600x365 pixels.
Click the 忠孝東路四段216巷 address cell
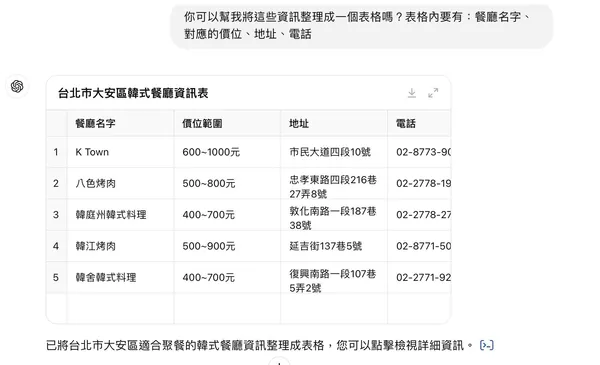(x=334, y=183)
